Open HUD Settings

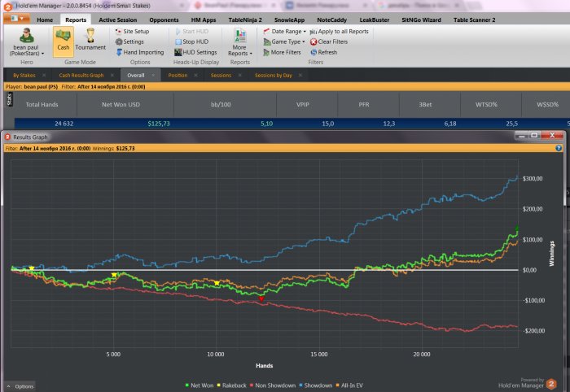pos(194,52)
